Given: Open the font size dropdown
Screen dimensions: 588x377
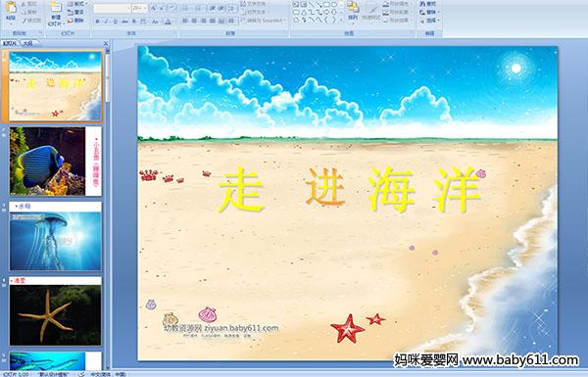Looking at the screenshot, I should pyautogui.click(x=145, y=8).
